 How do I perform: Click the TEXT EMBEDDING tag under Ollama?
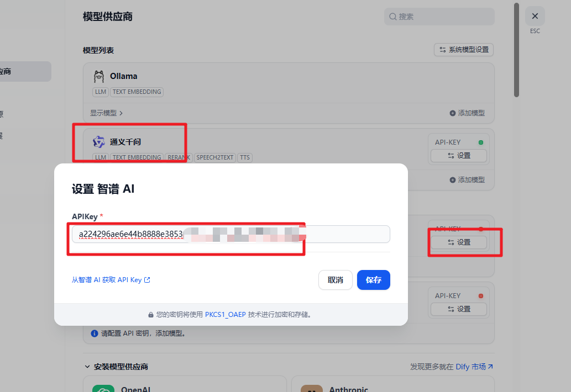click(137, 92)
